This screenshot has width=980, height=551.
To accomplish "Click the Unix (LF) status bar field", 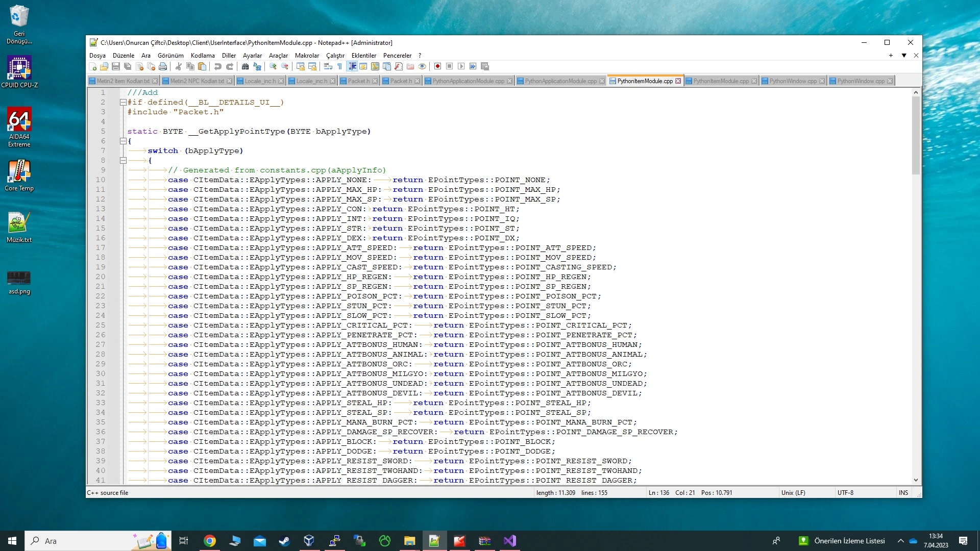I will point(793,493).
